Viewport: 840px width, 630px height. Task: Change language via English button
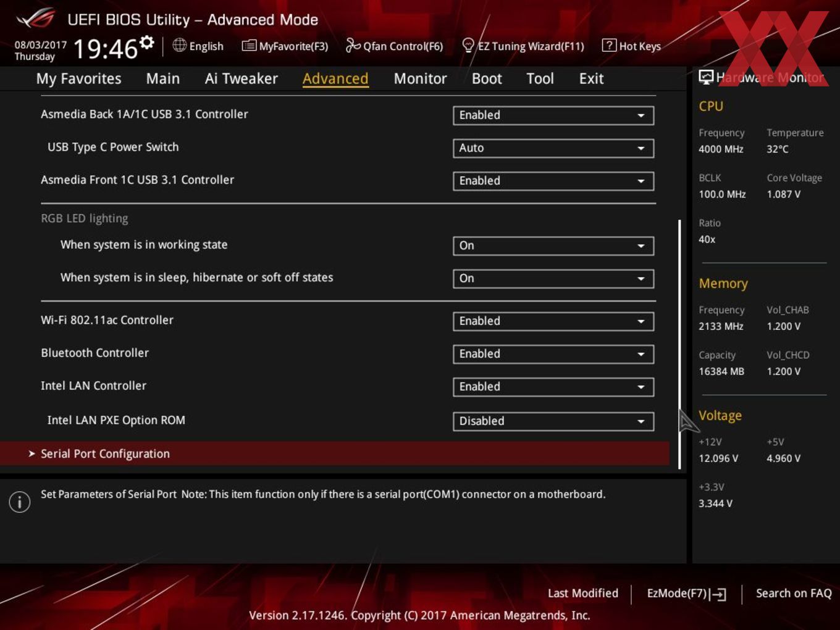[198, 46]
